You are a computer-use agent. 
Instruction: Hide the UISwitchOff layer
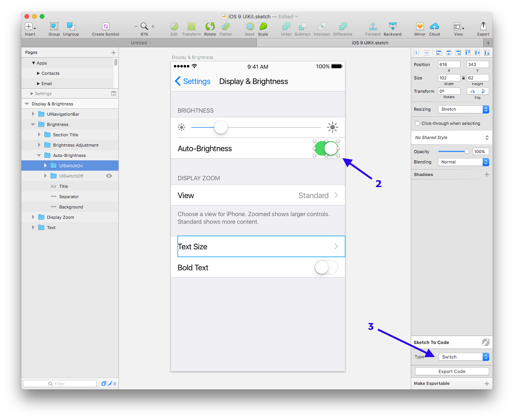[x=109, y=176]
